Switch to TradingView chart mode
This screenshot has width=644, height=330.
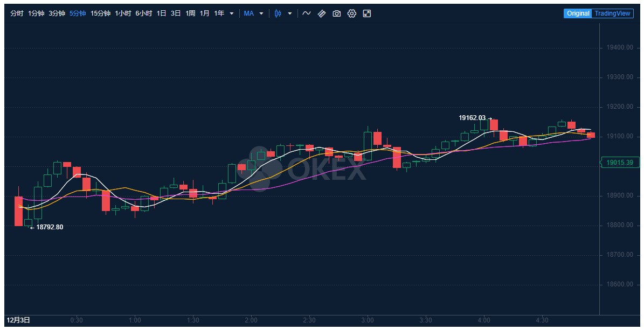[612, 13]
